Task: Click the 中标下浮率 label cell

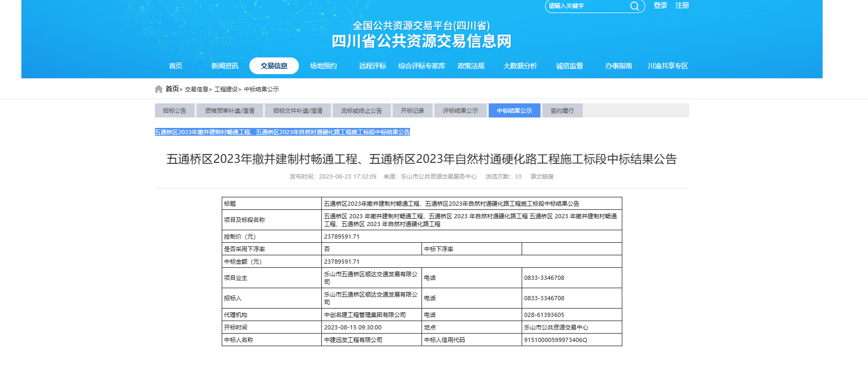Action: point(472,249)
